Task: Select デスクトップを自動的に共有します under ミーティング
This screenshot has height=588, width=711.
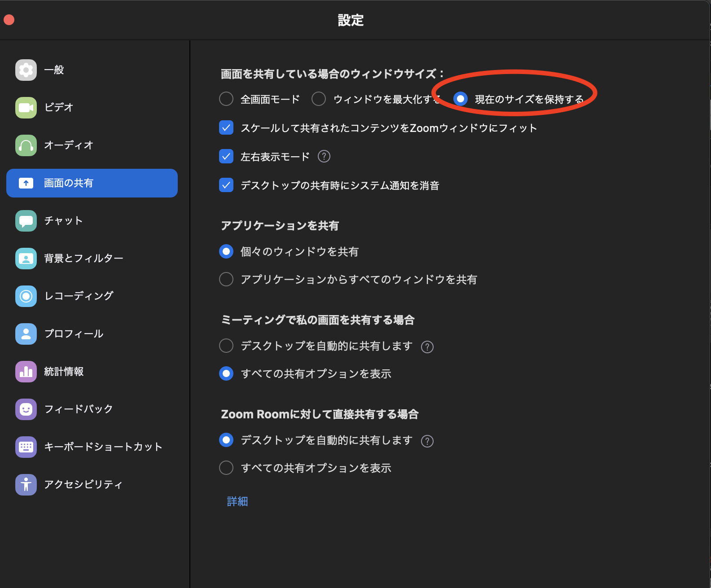Action: point(226,346)
